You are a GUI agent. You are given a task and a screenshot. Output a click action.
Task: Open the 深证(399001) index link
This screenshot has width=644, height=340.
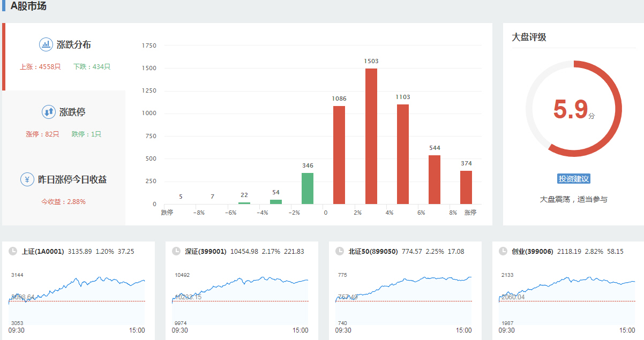206,251
